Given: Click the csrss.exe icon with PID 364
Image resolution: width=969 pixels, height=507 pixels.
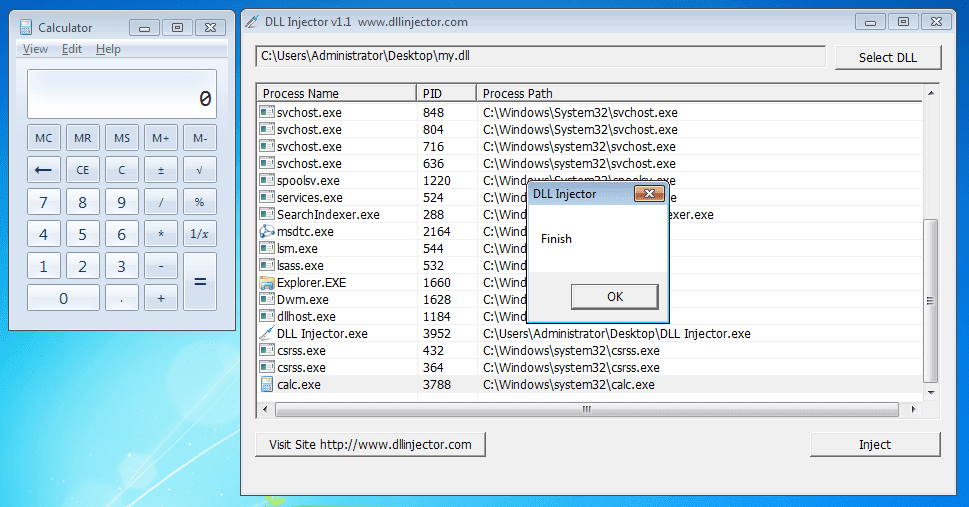Looking at the screenshot, I should [266, 368].
